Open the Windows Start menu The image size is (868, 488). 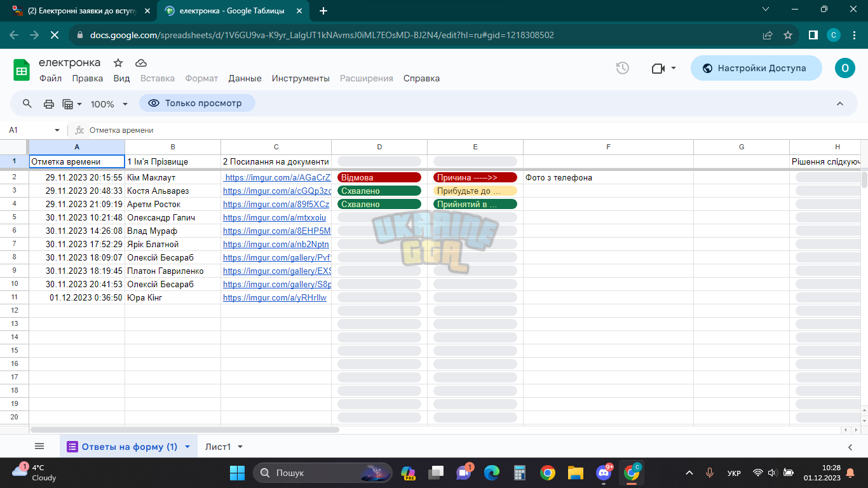pos(237,473)
